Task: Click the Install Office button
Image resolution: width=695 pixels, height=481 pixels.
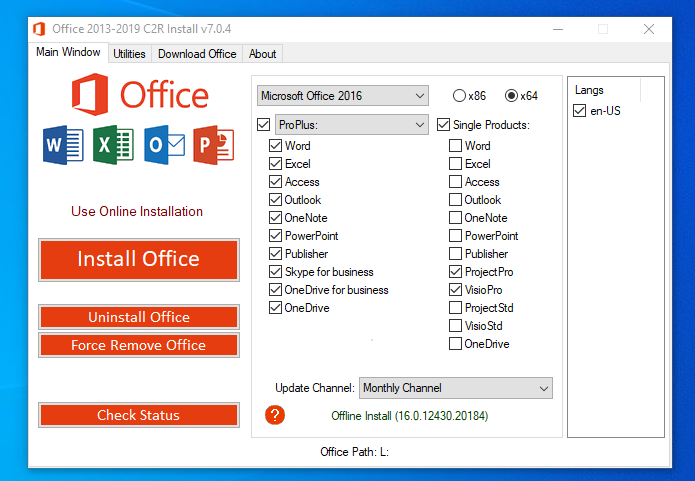Action: click(139, 259)
